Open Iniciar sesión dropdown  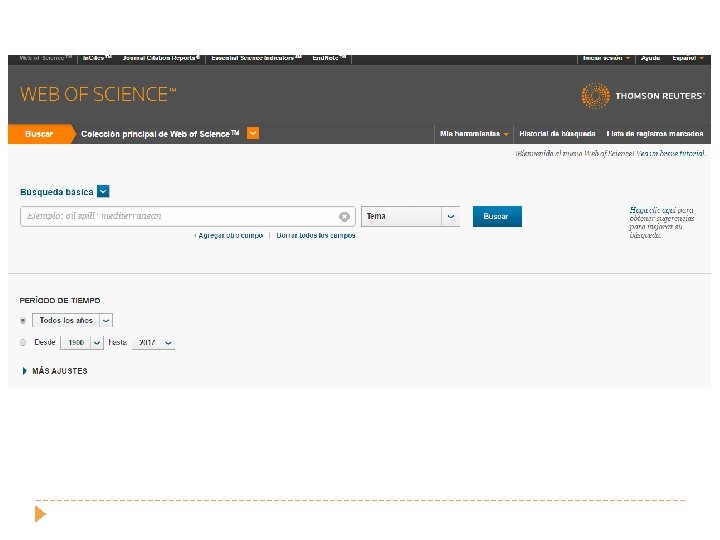pos(606,58)
